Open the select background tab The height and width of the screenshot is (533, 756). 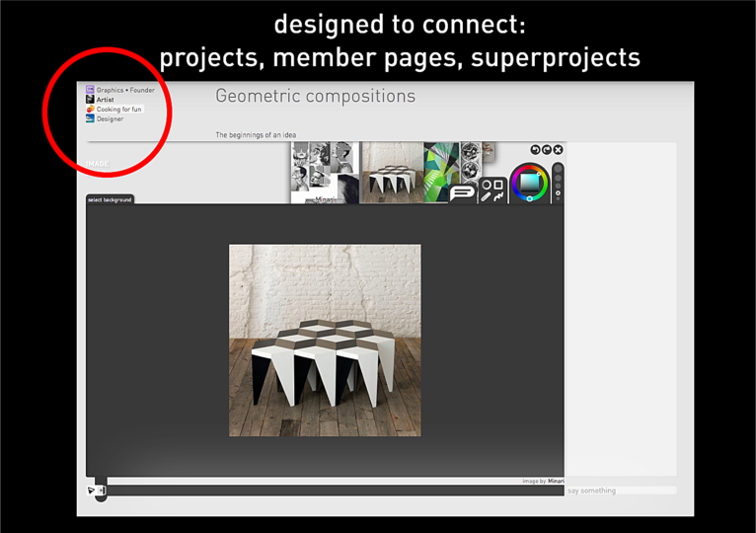[110, 199]
